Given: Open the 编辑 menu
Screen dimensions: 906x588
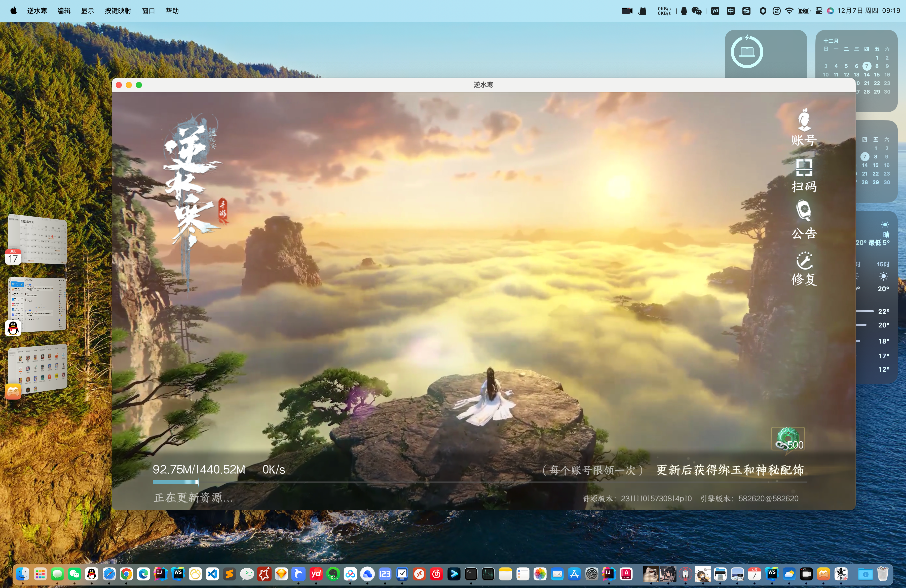Looking at the screenshot, I should pos(64,11).
